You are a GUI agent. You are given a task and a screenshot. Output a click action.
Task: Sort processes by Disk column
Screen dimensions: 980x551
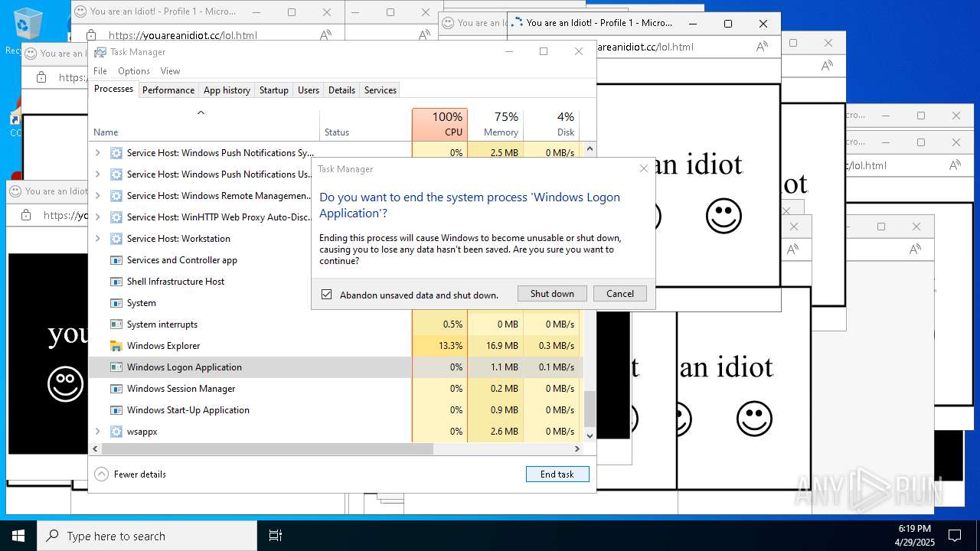pos(551,125)
